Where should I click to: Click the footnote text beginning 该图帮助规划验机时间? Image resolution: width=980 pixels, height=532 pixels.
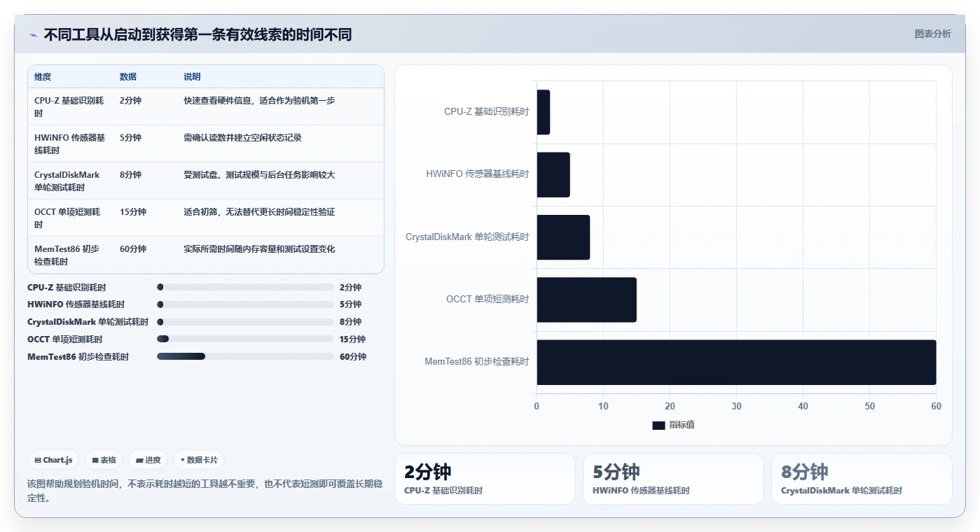pos(205,491)
